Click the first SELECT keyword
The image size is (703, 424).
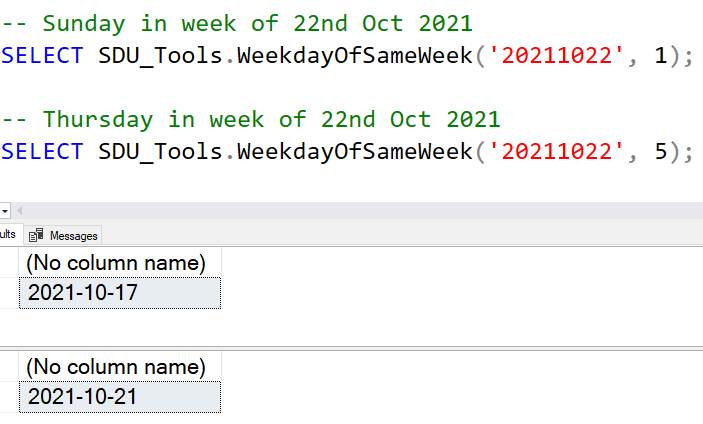point(42,56)
